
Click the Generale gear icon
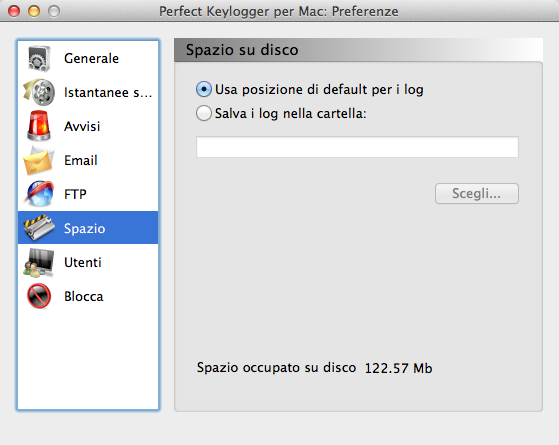39,58
